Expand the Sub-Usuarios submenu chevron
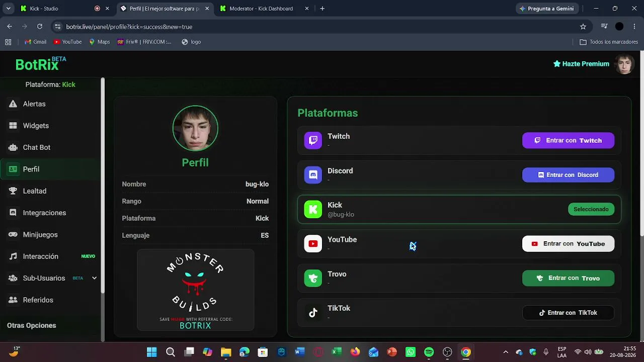 94,278
